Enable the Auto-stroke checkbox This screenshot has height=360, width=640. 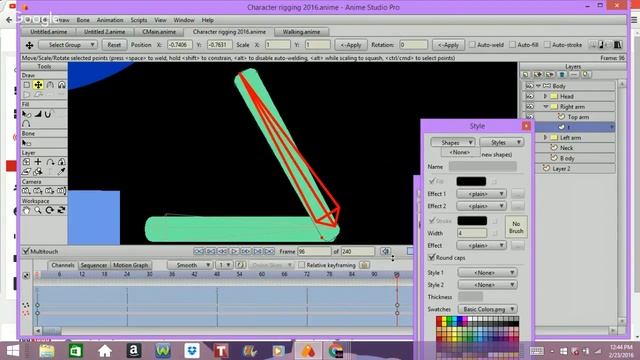click(x=547, y=44)
